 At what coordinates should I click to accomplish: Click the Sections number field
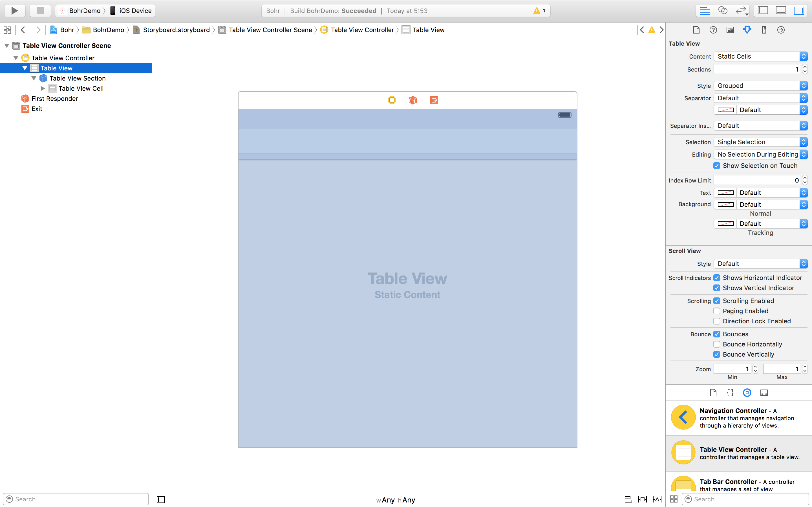click(757, 69)
